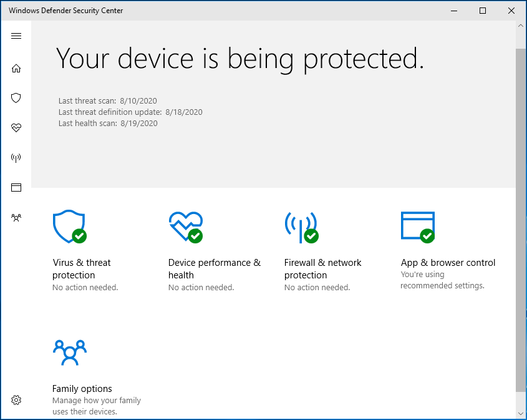Click the Family options group icon in main area
Image resolution: width=527 pixels, height=420 pixels.
70,353
